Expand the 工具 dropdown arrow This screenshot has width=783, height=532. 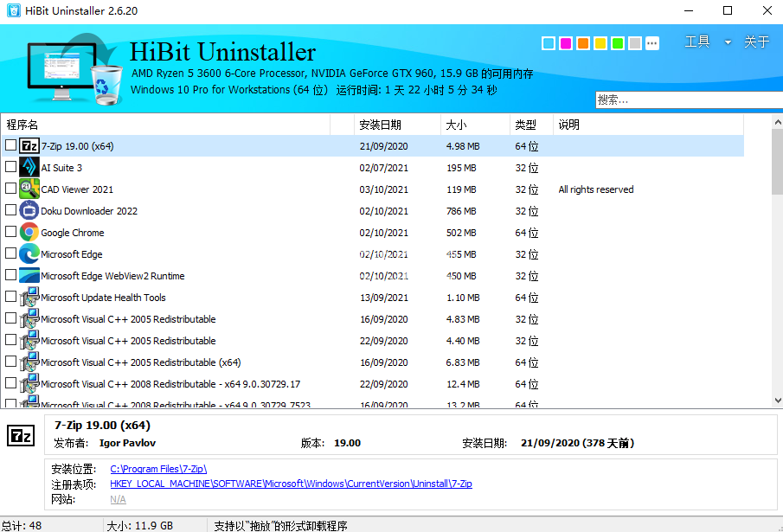tap(728, 42)
